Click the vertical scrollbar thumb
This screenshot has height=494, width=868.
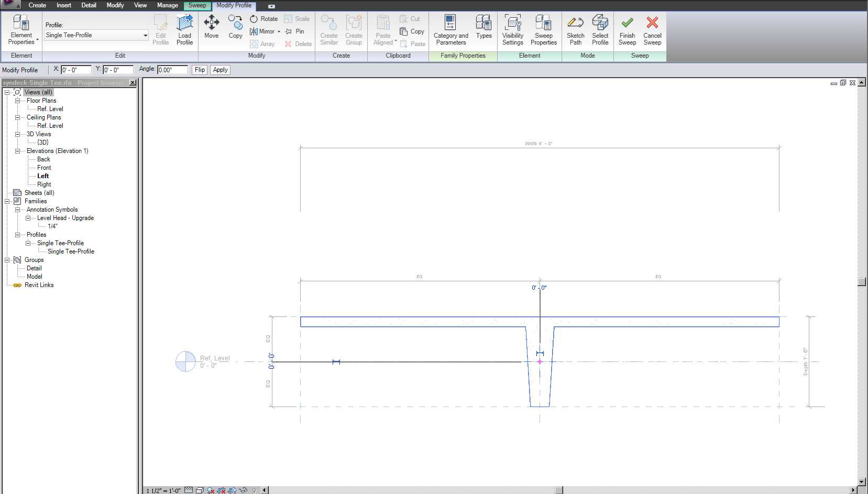point(862,282)
